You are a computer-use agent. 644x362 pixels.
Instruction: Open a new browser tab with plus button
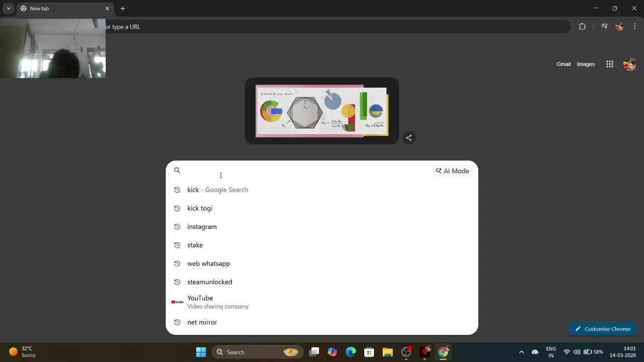click(123, 9)
